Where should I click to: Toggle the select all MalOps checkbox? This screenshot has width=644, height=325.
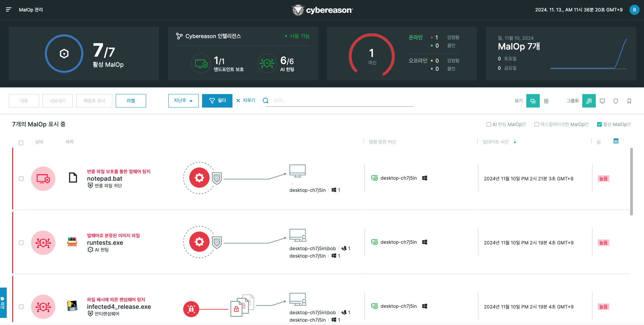(x=21, y=143)
